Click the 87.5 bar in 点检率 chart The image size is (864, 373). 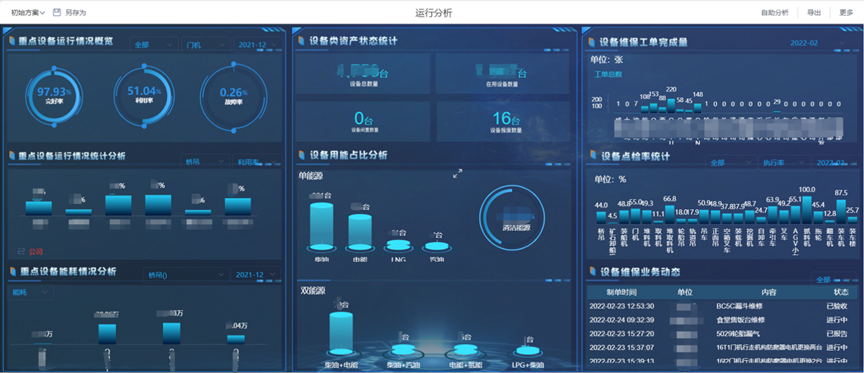[841, 211]
